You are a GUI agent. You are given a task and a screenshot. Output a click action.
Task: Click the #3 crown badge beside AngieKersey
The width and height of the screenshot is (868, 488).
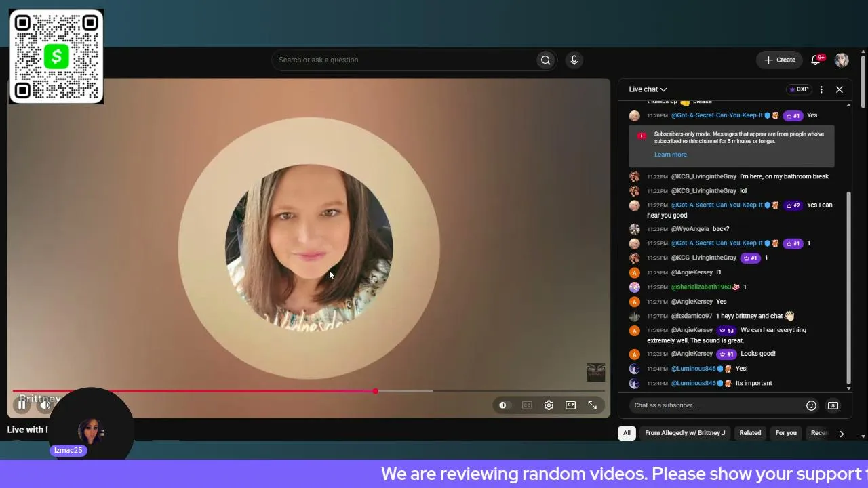click(726, 330)
